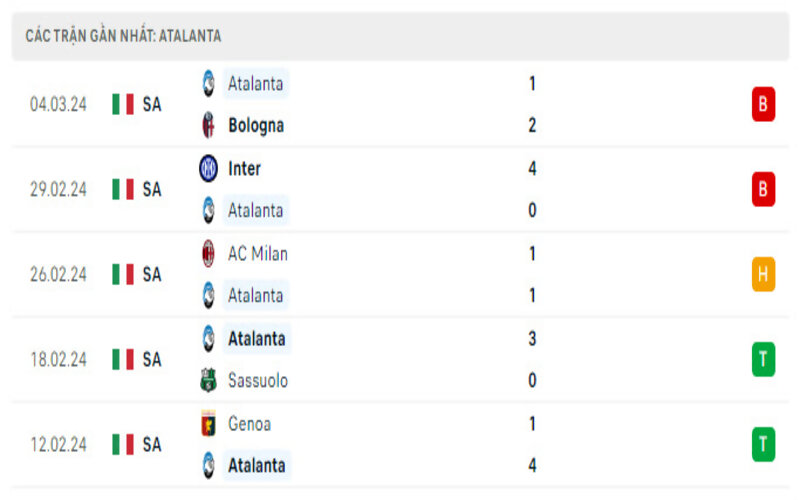Click the 18.02.24 match date
The width and height of the screenshot is (800, 500).
pos(59,359)
